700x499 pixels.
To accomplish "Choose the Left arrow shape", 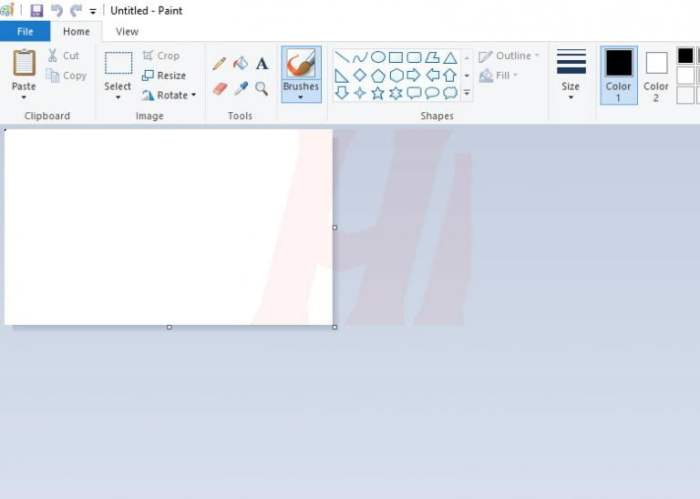I will [432, 75].
